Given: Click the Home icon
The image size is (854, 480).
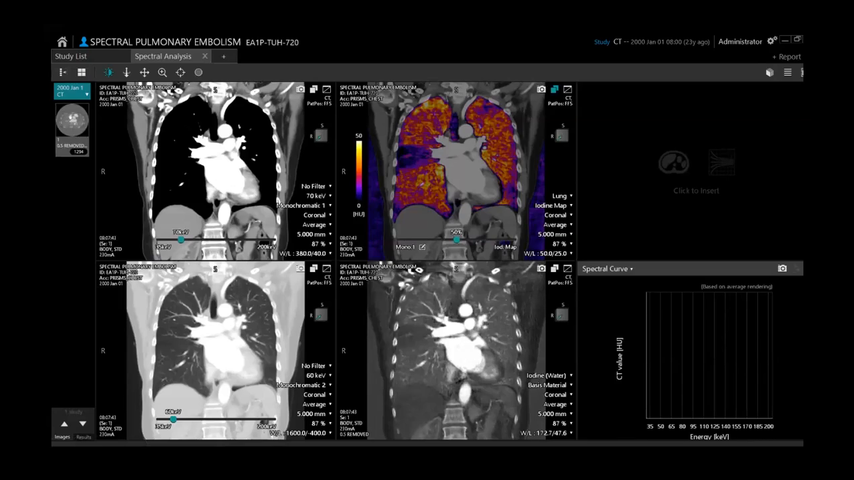Looking at the screenshot, I should click(62, 42).
